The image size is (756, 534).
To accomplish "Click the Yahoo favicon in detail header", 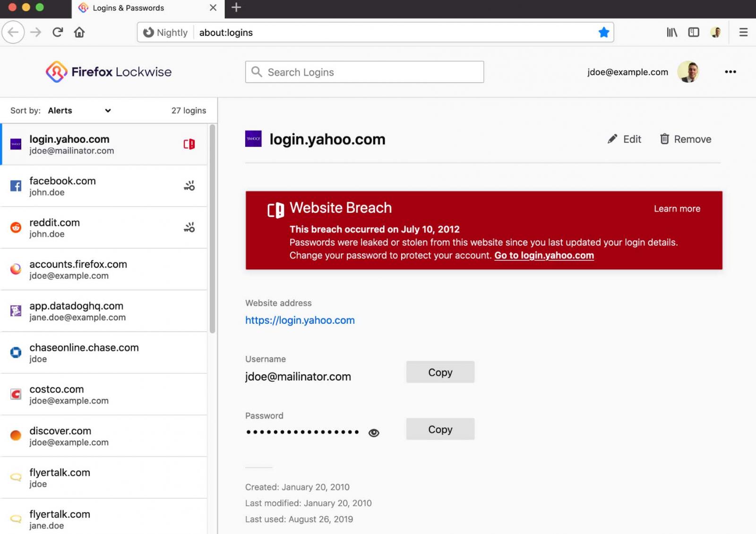I will tap(253, 139).
